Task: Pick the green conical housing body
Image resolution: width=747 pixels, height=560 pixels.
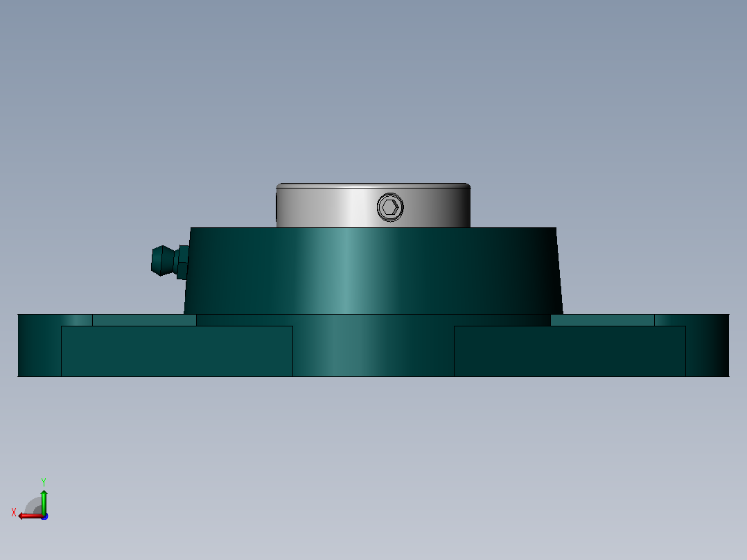Action: click(x=373, y=271)
